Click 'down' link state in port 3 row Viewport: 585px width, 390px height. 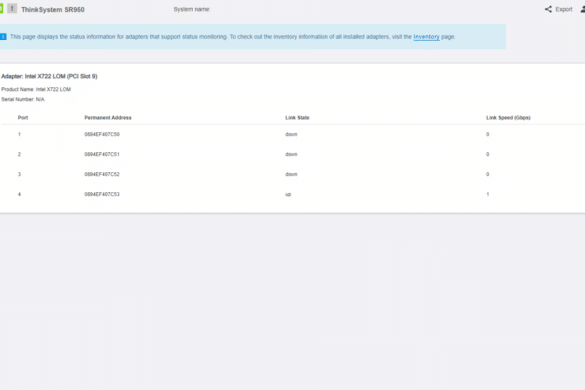click(x=291, y=174)
